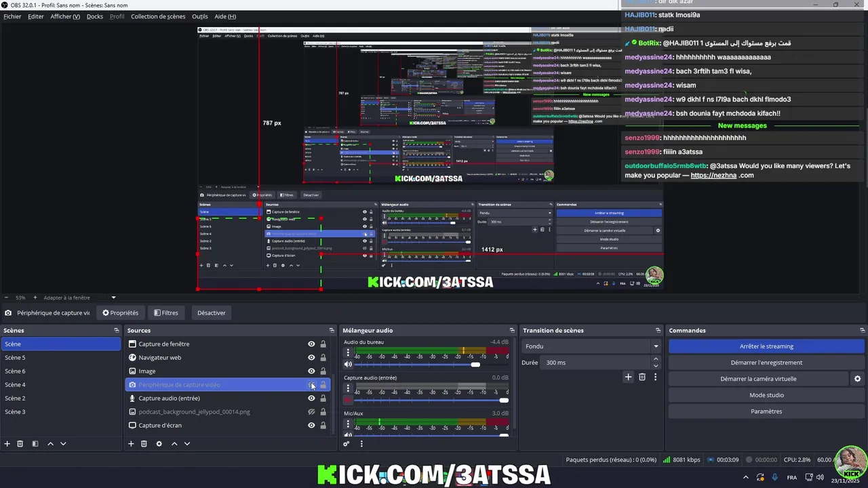Click Arrêter le streaming button
Viewport: 868px width, 488px height.
pos(766,346)
